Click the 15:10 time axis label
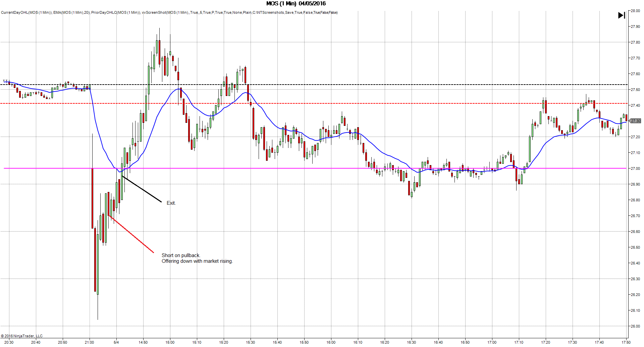Viewport: 644px width, 347px height. pos(197,342)
